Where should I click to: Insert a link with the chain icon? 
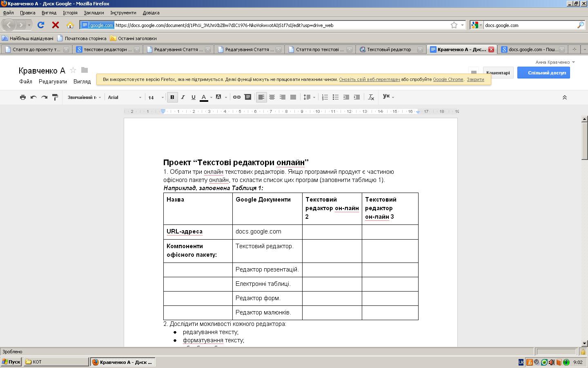pos(236,97)
